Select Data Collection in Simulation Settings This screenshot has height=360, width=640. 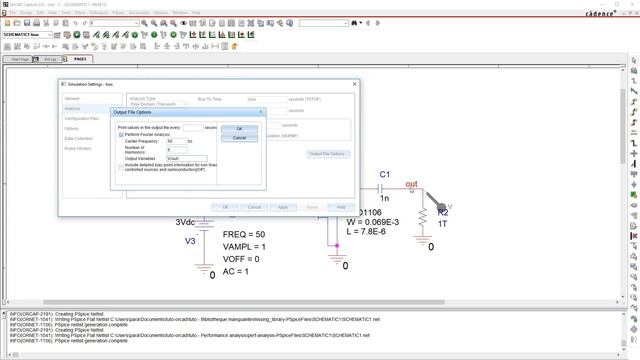coord(79,139)
